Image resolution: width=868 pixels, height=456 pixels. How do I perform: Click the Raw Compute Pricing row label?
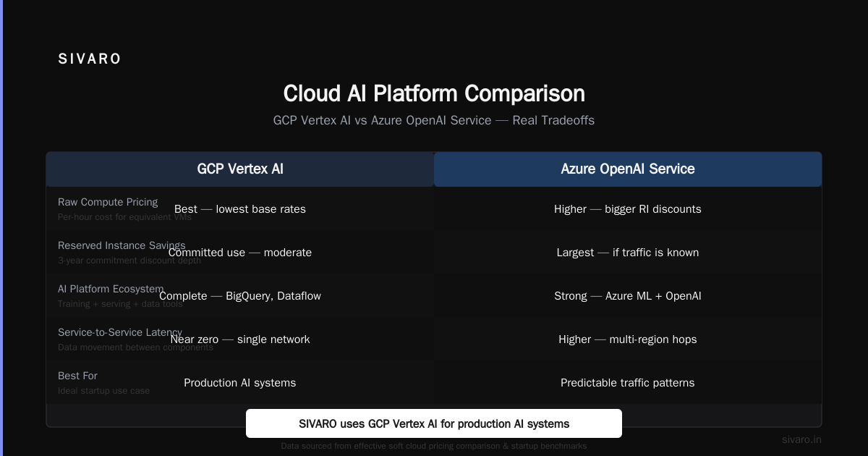click(x=108, y=202)
